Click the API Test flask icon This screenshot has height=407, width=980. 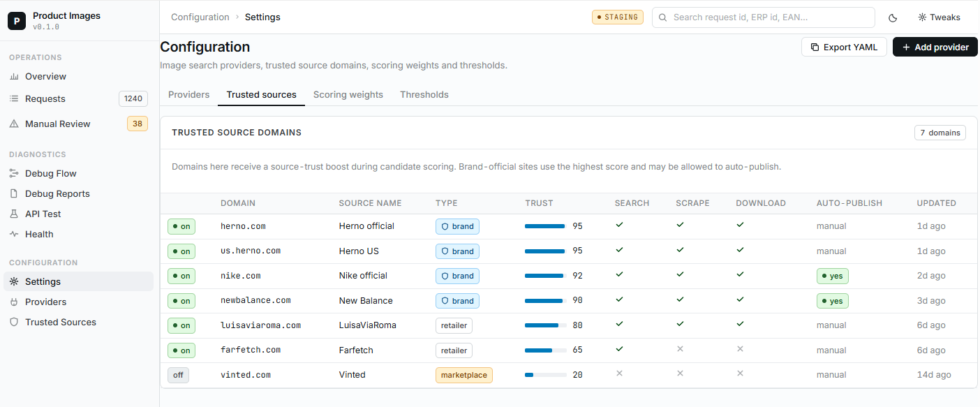coord(14,214)
